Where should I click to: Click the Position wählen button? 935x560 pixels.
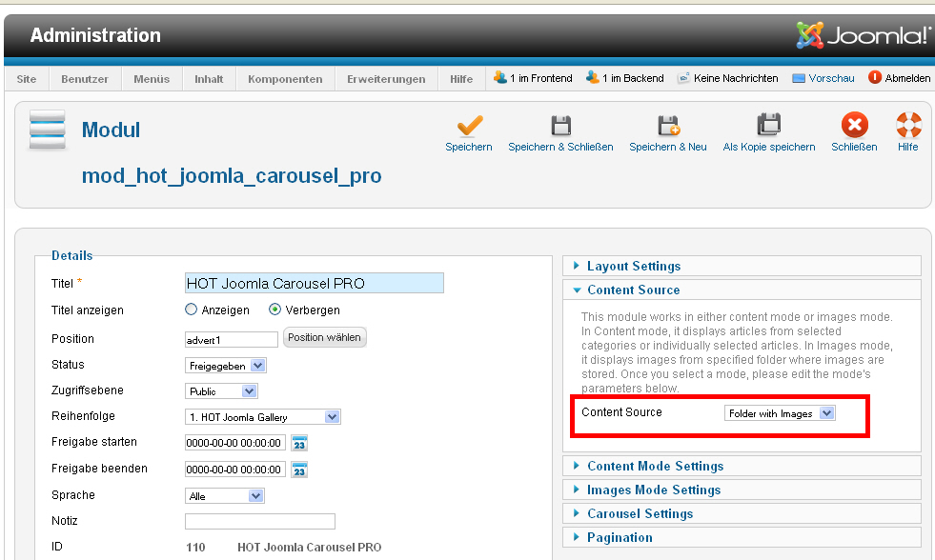point(324,337)
